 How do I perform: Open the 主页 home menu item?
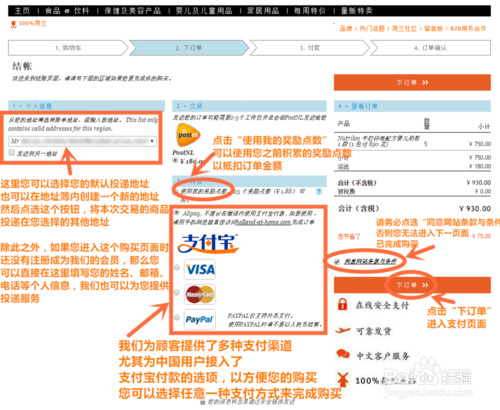22,11
